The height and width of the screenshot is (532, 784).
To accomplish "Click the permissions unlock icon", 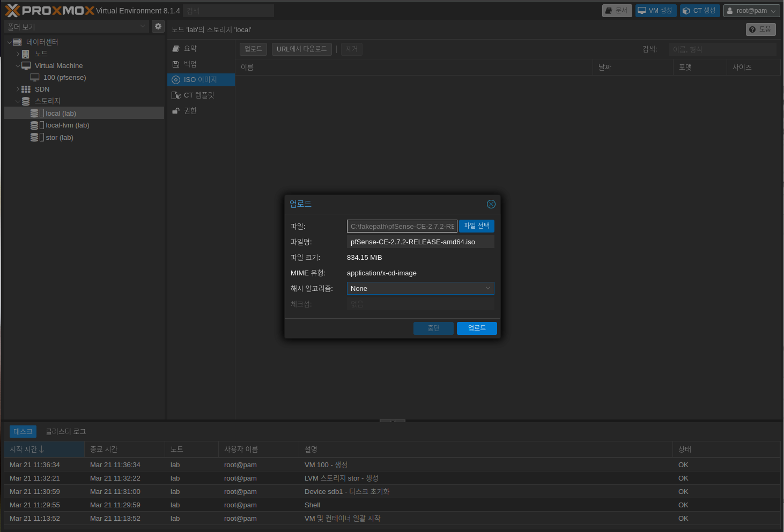I will pos(176,110).
